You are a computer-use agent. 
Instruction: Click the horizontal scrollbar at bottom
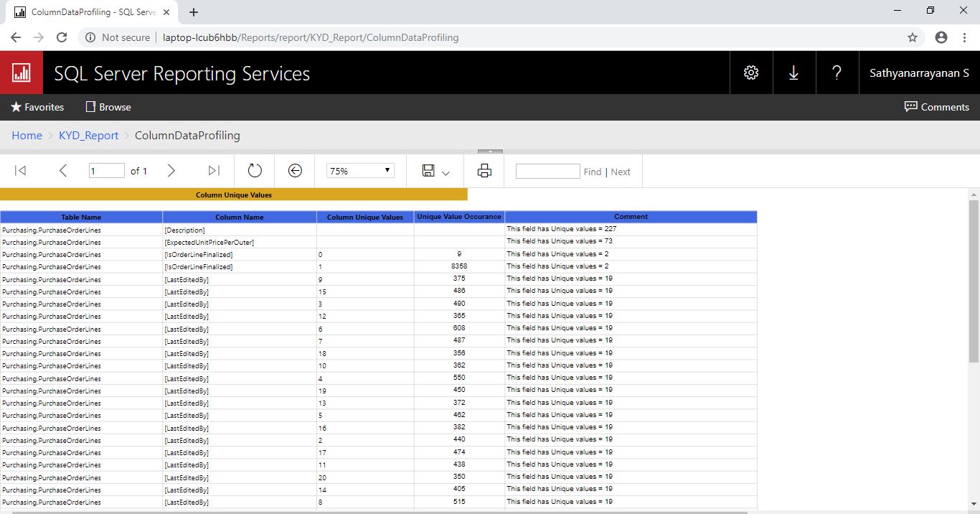click(380, 512)
